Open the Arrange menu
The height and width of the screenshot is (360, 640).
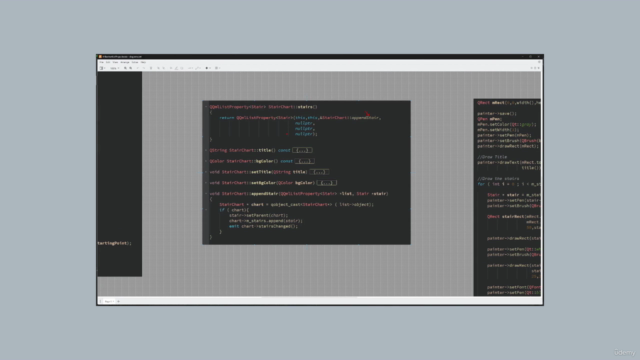(x=125, y=62)
